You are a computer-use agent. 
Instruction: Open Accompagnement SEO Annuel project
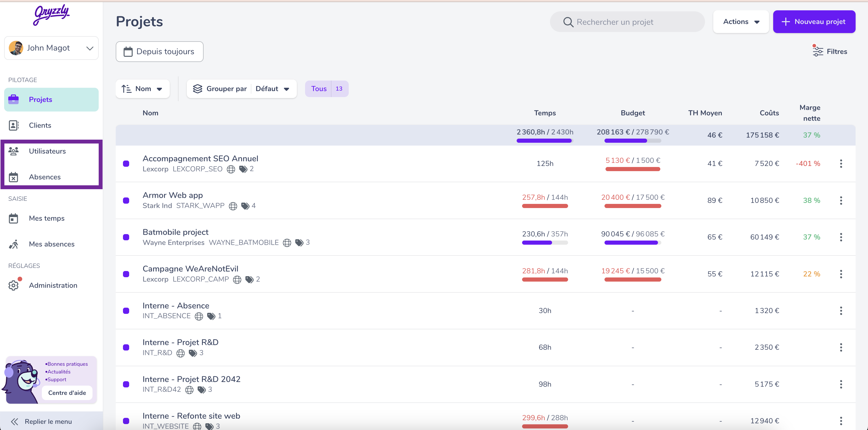pos(200,158)
